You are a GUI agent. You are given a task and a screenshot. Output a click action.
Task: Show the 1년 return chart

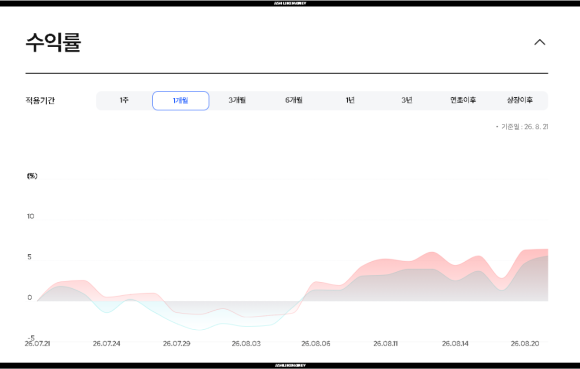(350, 100)
